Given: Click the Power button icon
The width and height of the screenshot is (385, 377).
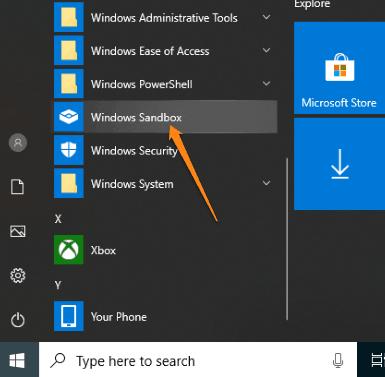Looking at the screenshot, I should coord(18,320).
